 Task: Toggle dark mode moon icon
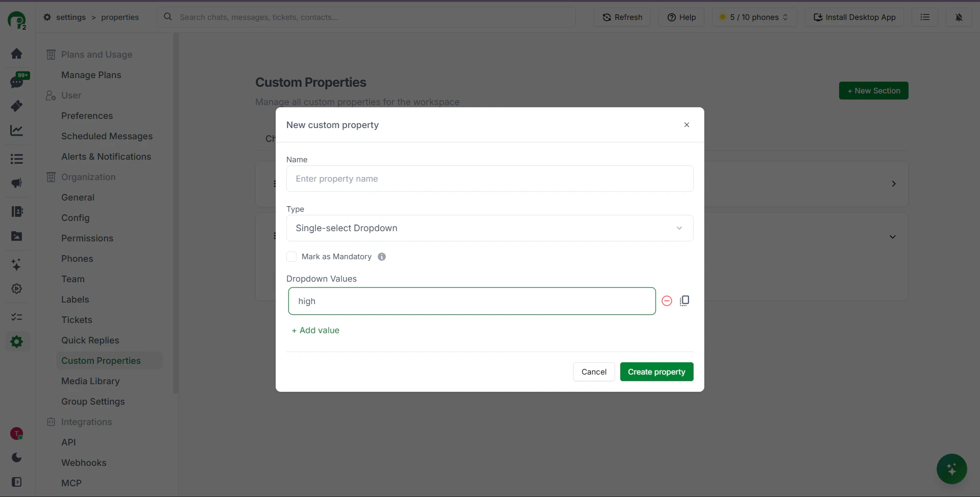pos(17,458)
